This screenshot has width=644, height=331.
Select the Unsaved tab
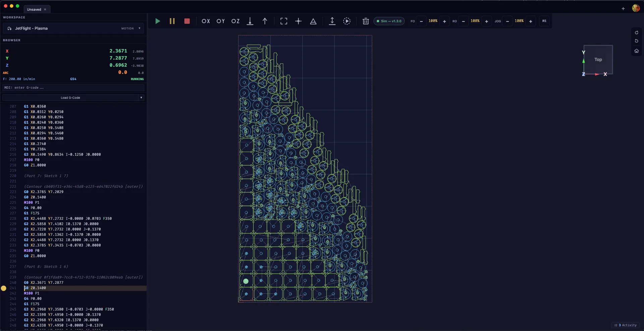(34, 9)
